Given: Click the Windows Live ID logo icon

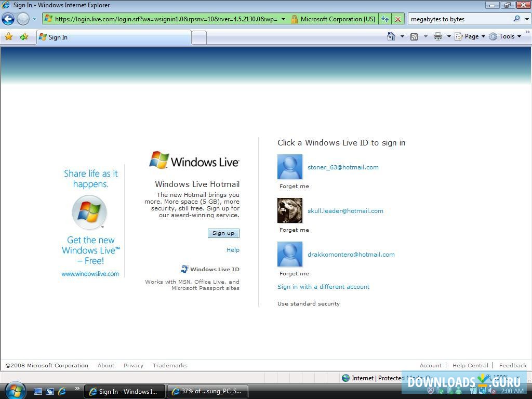Looking at the screenshot, I should click(185, 269).
